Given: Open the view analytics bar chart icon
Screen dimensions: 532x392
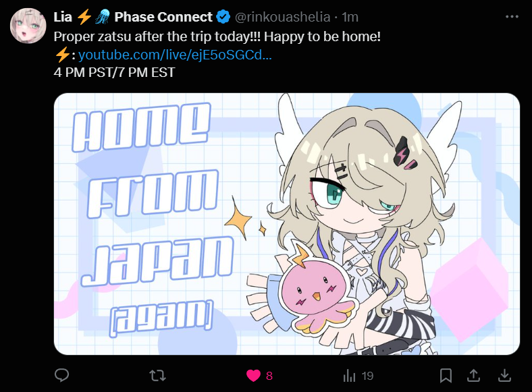Looking at the screenshot, I should click(x=349, y=376).
